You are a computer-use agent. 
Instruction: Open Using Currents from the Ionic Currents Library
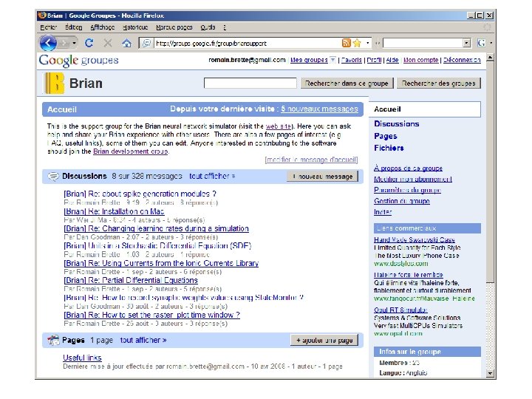point(161,263)
